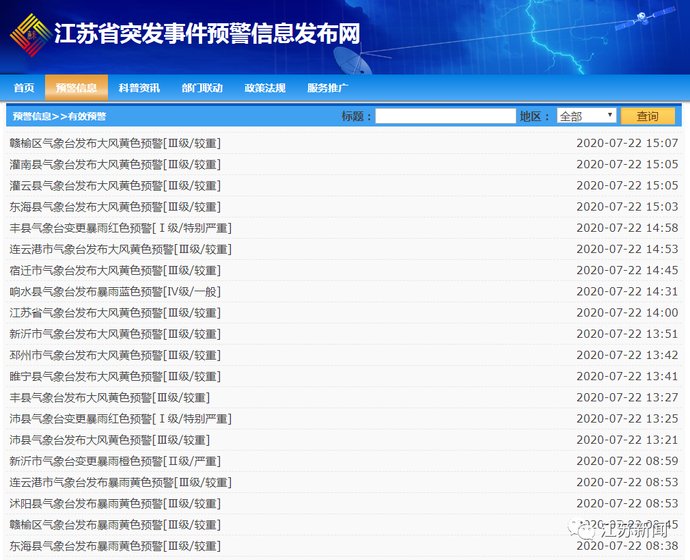Open the 服务推广 tab
This screenshot has width=690, height=560.
(x=328, y=88)
